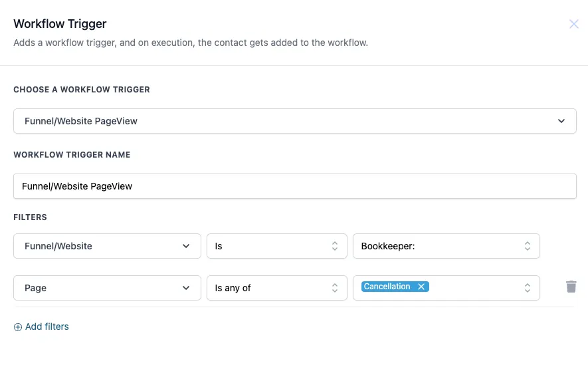Remove the Cancellation tag
This screenshot has height=375, width=588.
click(421, 287)
